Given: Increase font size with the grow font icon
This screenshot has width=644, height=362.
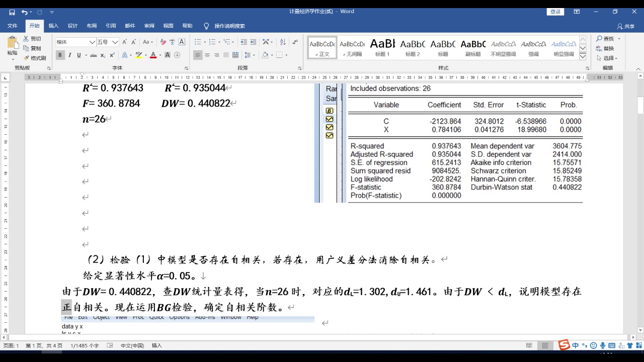Looking at the screenshot, I should pos(125,42).
